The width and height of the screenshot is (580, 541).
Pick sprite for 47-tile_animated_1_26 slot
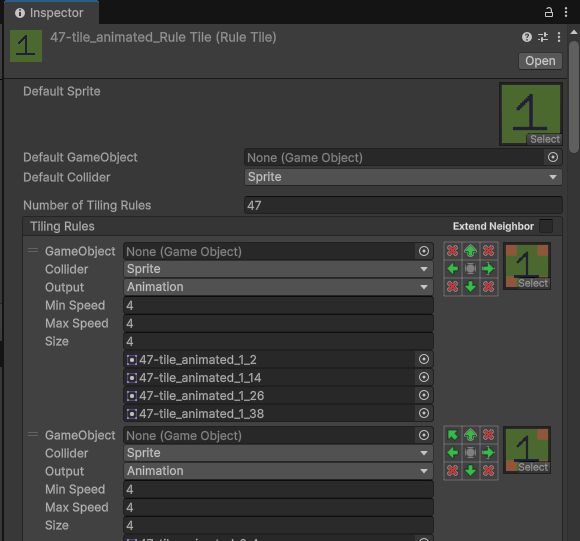[424, 395]
